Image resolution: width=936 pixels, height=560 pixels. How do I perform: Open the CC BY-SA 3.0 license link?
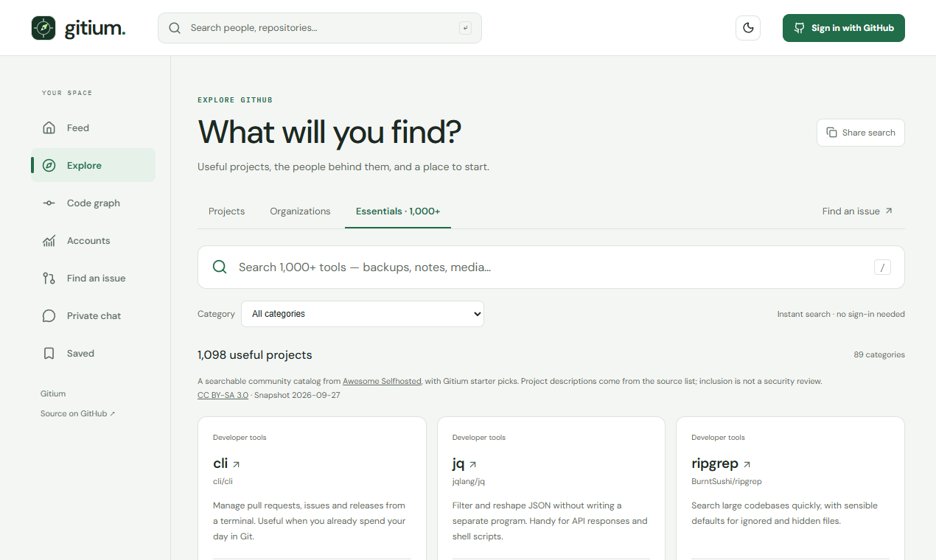(223, 395)
